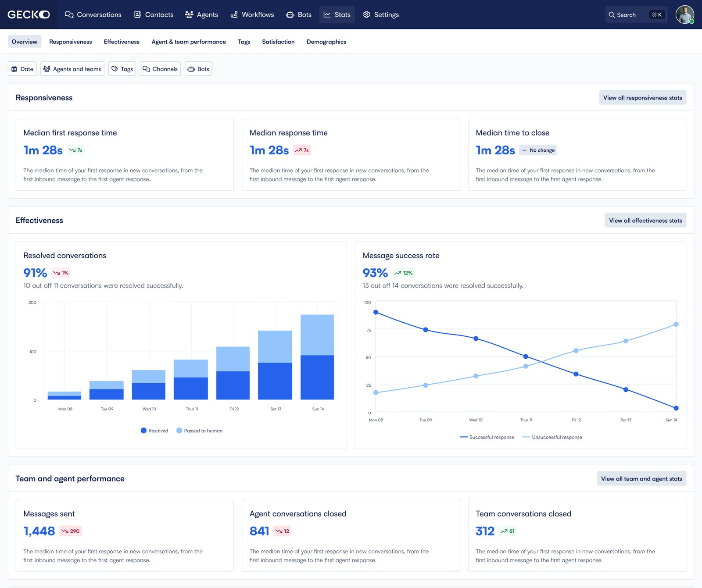Click View all team and agent stats
The width and height of the screenshot is (702, 588).
coord(641,479)
